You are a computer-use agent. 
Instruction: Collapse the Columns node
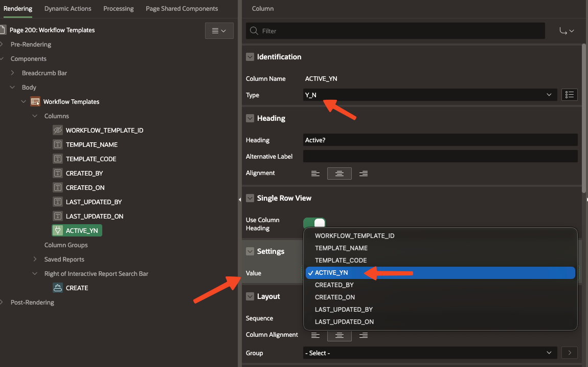click(35, 116)
